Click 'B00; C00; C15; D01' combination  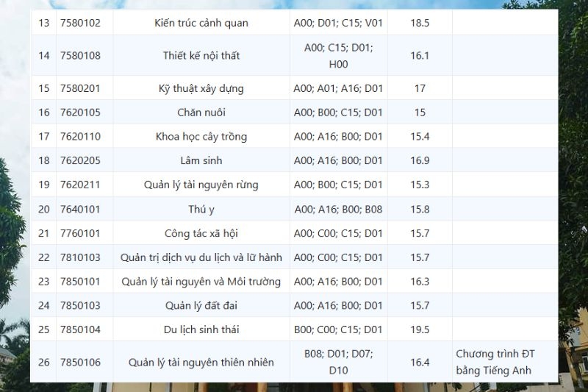tap(338, 329)
